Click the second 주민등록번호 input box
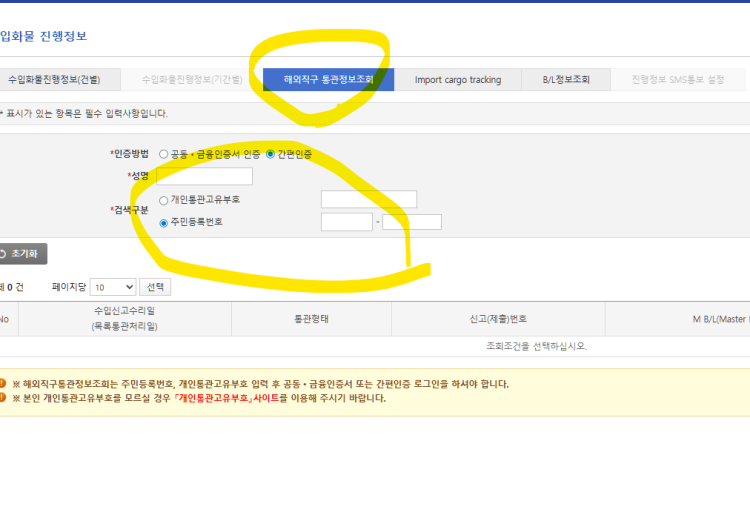 pos(411,222)
